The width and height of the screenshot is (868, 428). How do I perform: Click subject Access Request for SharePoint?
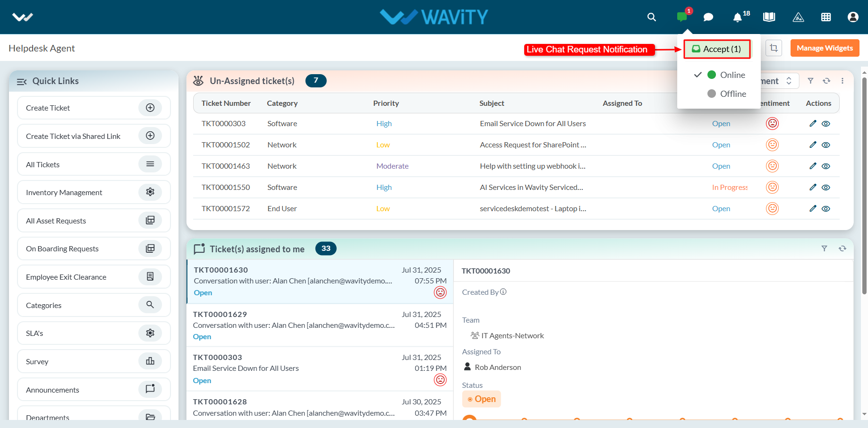tap(533, 145)
